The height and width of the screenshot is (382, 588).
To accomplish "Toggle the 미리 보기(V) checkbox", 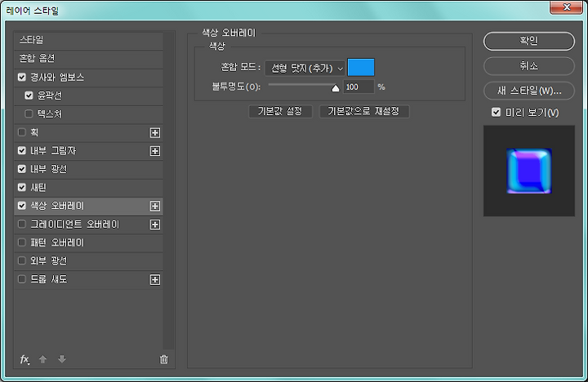I will (497, 113).
